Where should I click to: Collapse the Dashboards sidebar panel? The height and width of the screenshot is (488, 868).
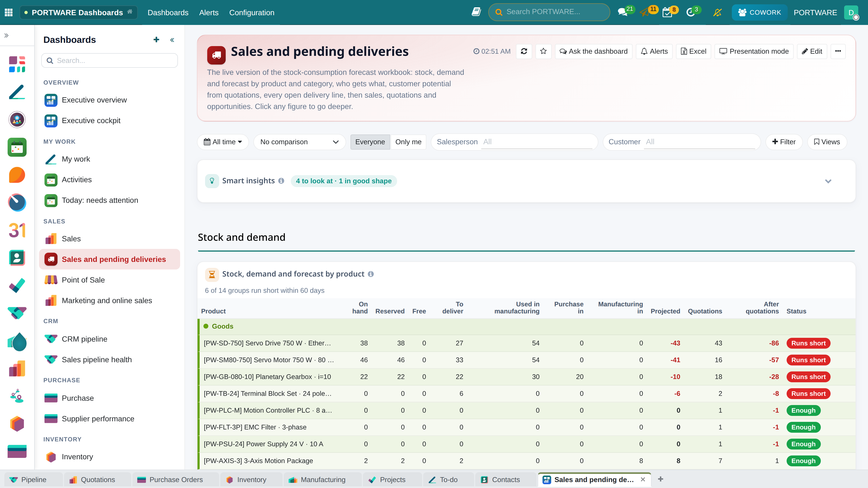(x=172, y=40)
